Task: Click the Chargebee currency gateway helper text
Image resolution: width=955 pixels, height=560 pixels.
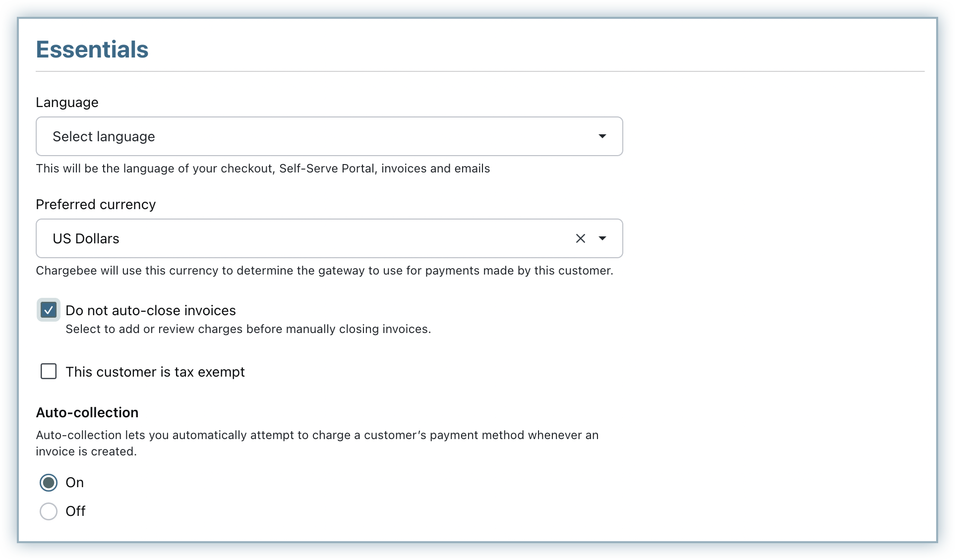Action: [324, 271]
